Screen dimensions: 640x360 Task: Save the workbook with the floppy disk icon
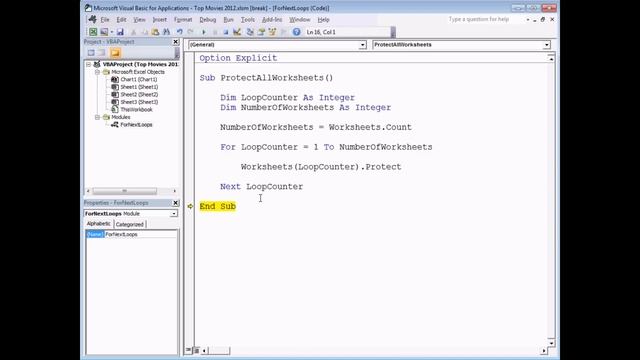120,32
